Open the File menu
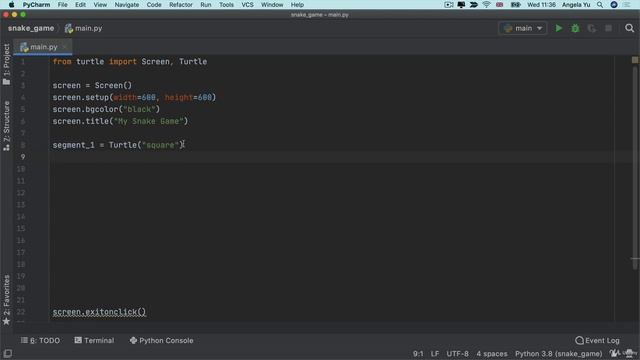 tap(62, 5)
